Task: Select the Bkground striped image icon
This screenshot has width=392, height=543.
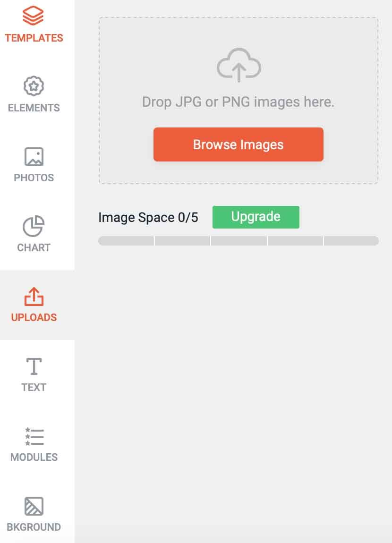Action: pyautogui.click(x=34, y=506)
